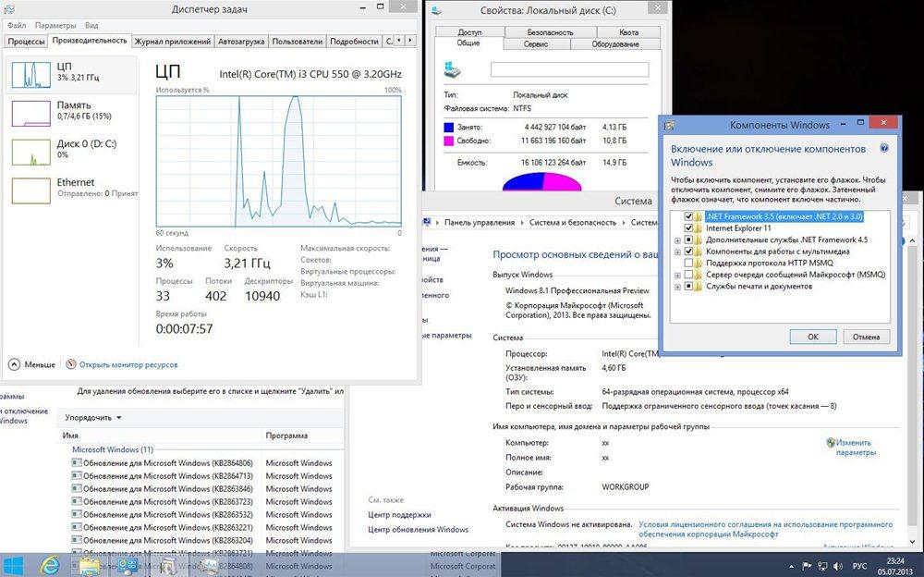Open the Память usage graph in sidebar
Image resolution: width=924 pixels, height=577 pixels.
(30, 113)
